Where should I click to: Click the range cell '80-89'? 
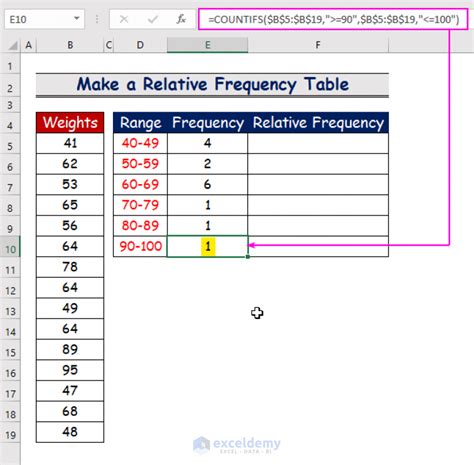point(140,226)
